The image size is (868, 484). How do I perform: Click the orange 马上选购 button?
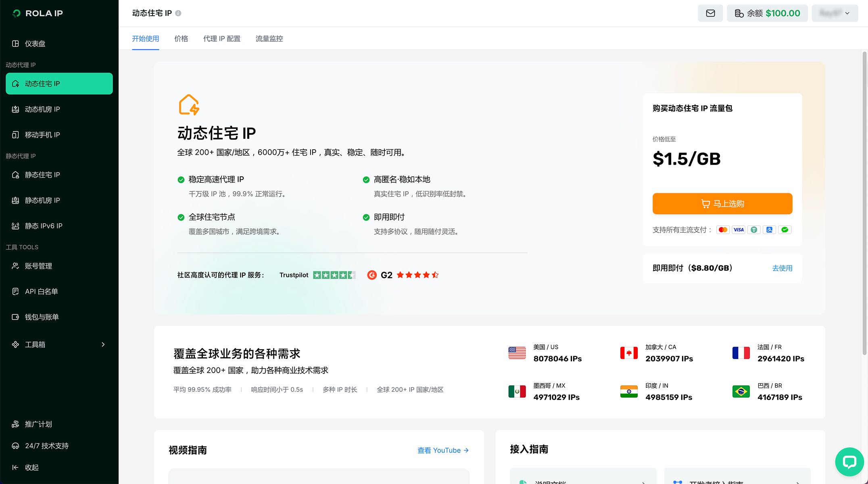point(722,204)
